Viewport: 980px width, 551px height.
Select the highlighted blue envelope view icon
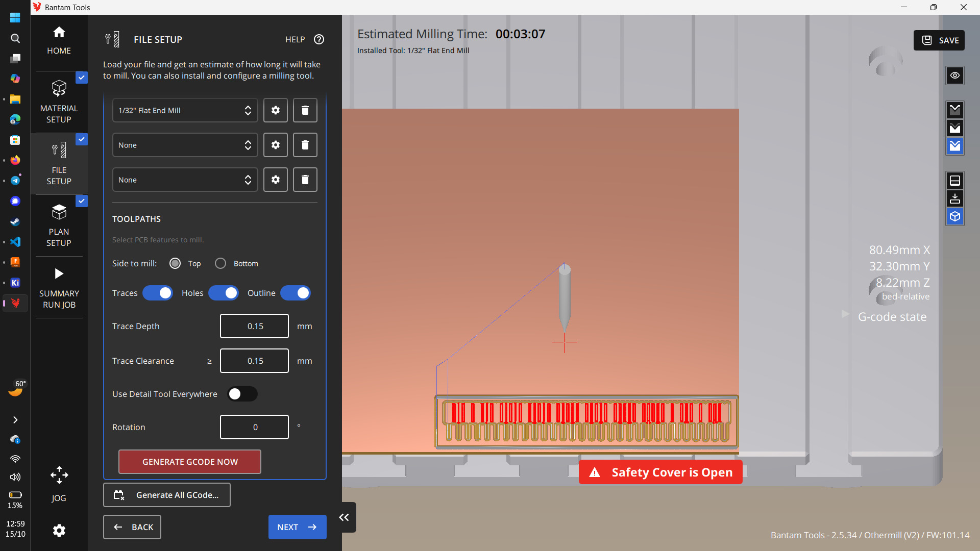click(x=955, y=146)
